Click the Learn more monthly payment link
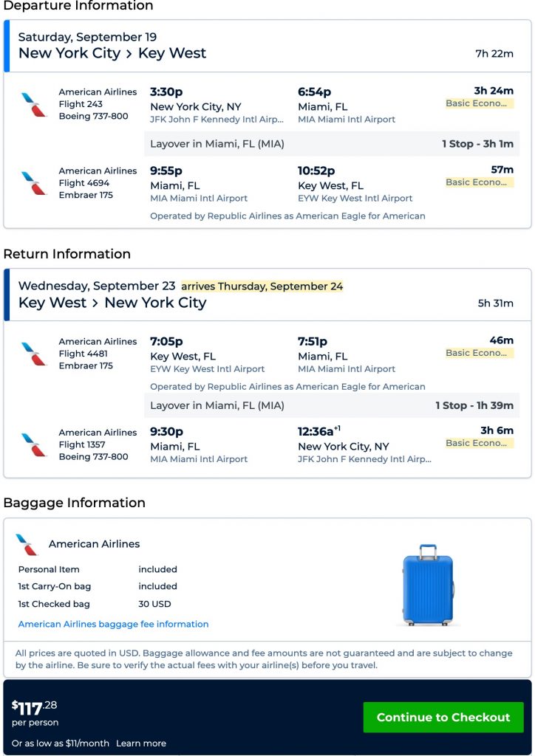The width and height of the screenshot is (535, 756). tap(141, 743)
